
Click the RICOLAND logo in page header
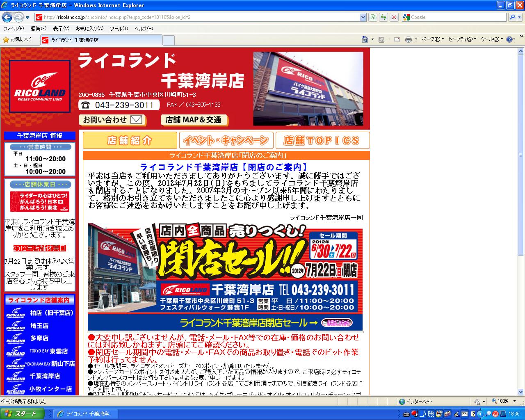[40, 86]
